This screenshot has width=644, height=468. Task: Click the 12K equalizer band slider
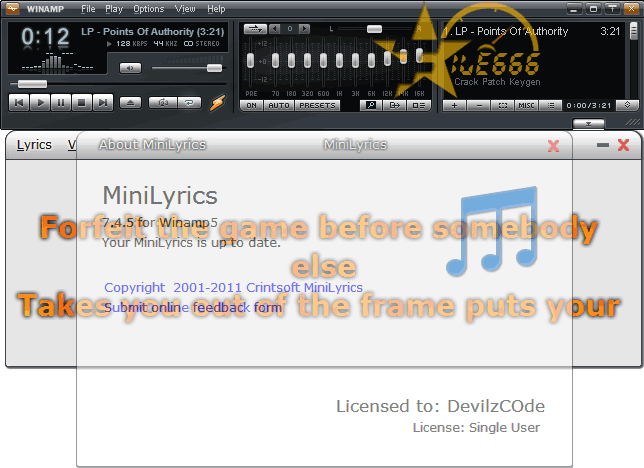pyautogui.click(x=387, y=58)
